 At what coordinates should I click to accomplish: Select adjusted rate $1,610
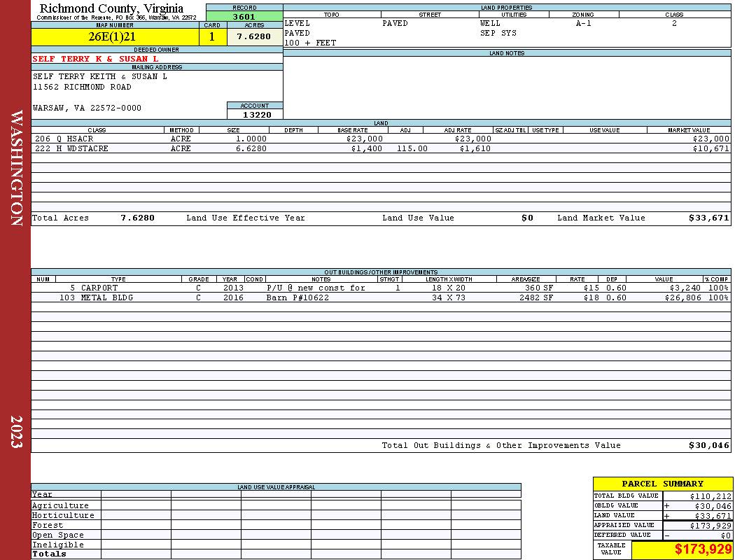pos(475,148)
